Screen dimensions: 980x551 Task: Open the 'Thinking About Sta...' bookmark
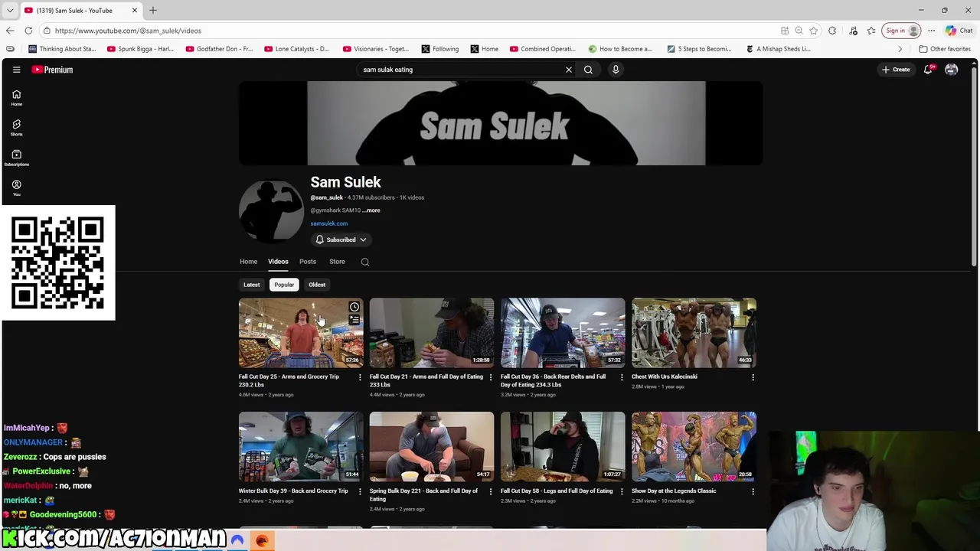(x=62, y=49)
